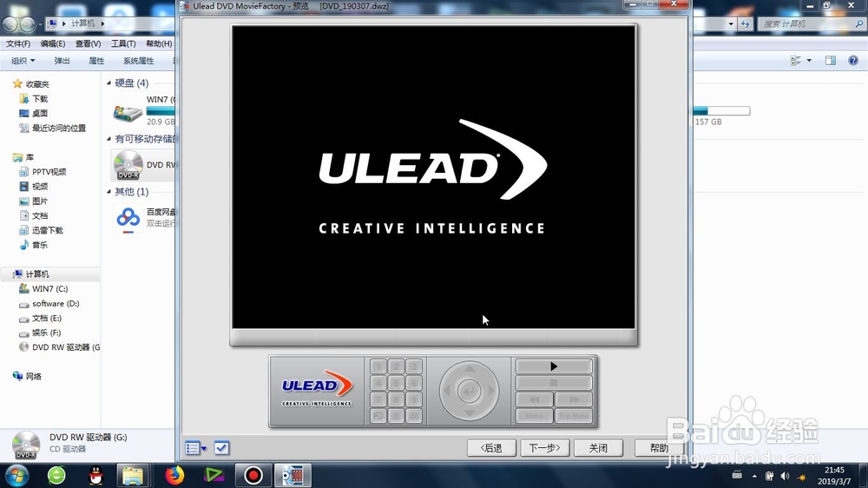
Task: Click number 7 on the remote keypad
Action: pos(378,399)
